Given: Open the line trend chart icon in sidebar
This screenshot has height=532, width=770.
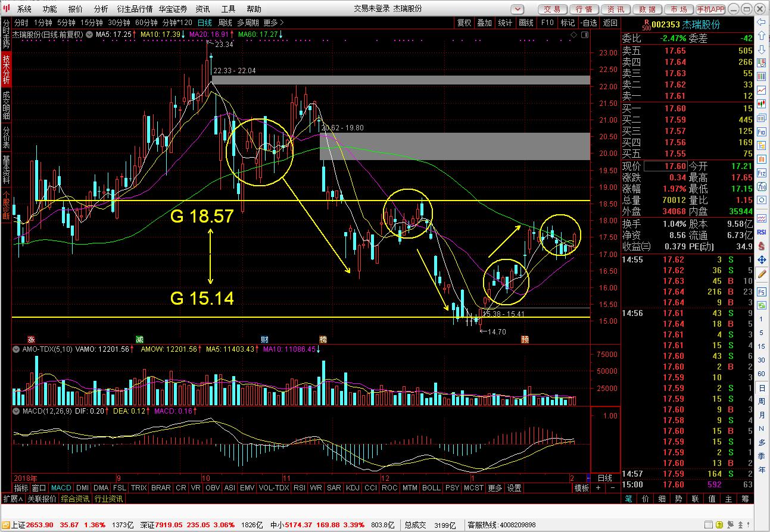Looking at the screenshot, I should 761,90.
